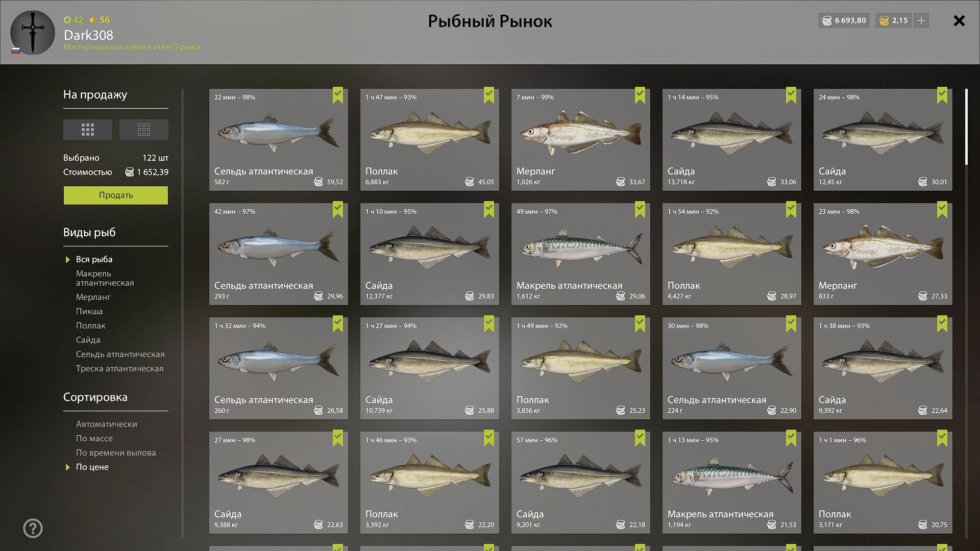Click the gold coins balance 2,15
Screen dimensions: 980x551
tap(894, 20)
